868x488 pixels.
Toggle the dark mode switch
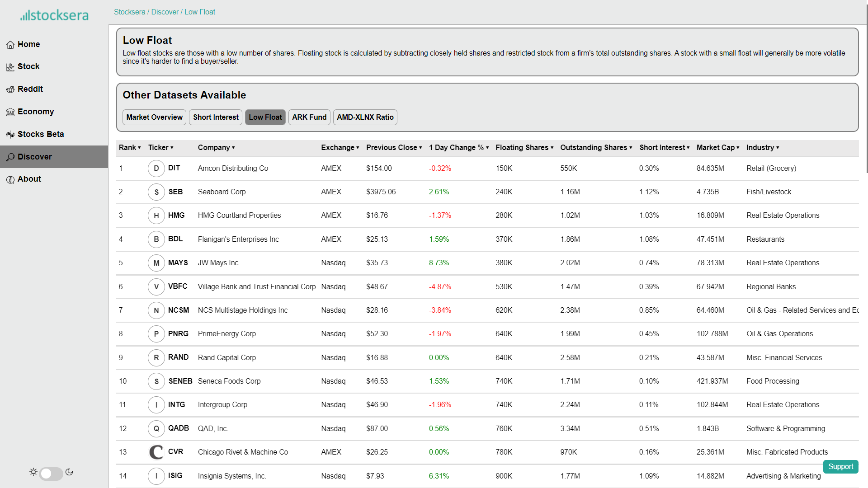51,473
